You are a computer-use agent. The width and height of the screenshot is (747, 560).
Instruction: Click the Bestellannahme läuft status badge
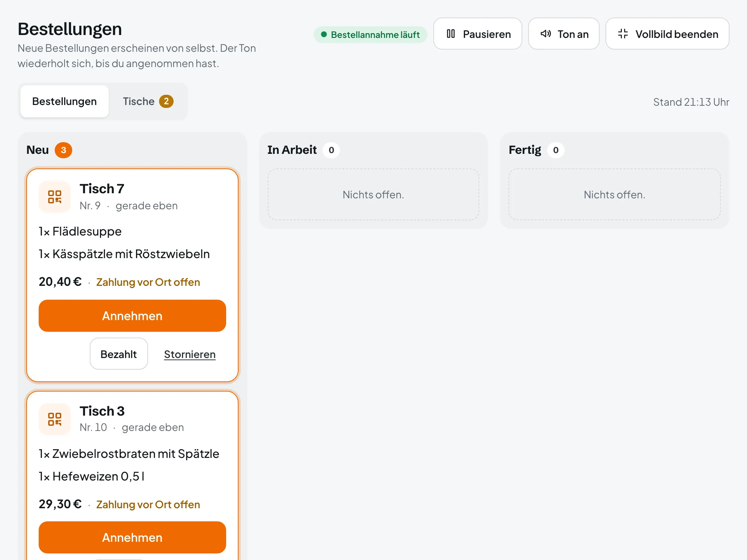point(371,35)
